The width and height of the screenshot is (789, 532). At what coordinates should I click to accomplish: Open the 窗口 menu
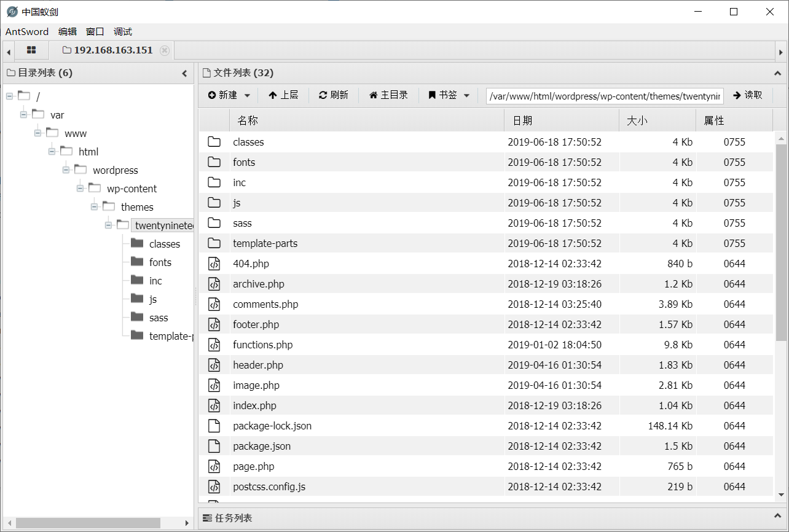(95, 32)
